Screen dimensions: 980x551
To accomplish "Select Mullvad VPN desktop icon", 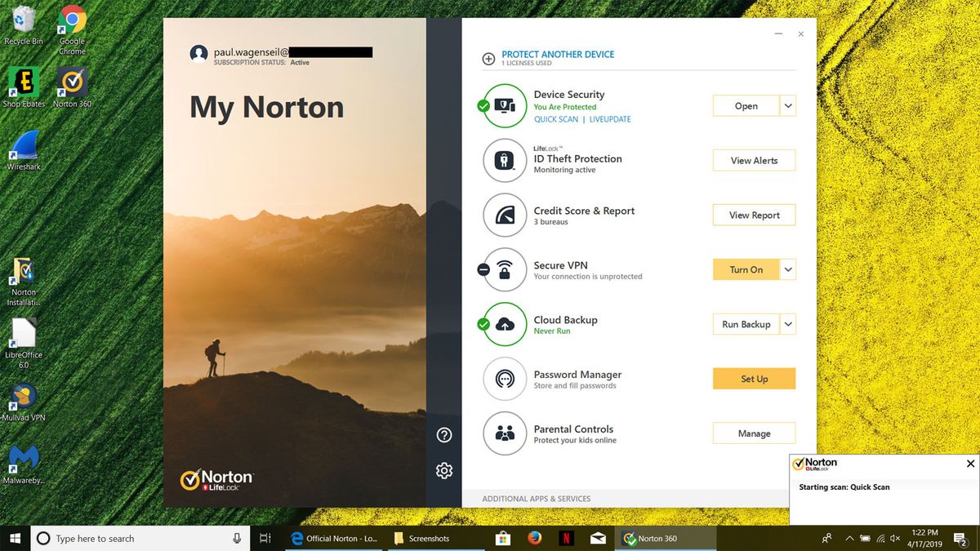I will pos(24,402).
